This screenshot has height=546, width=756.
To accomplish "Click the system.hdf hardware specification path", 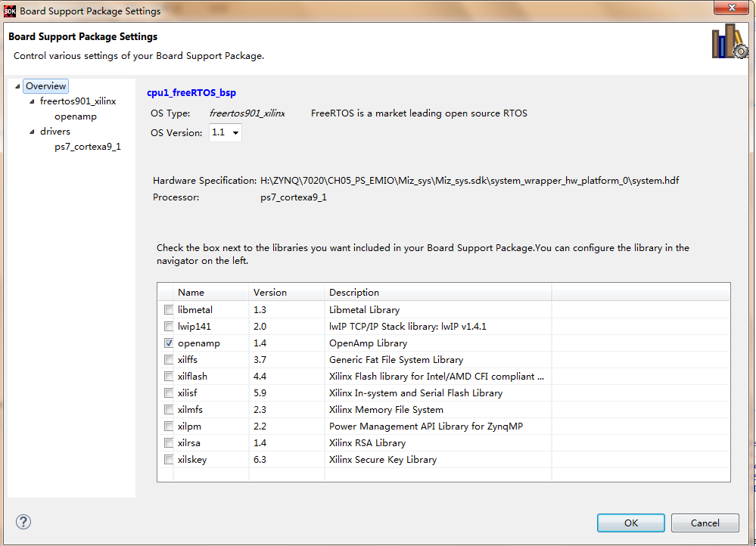I will 469,181.
